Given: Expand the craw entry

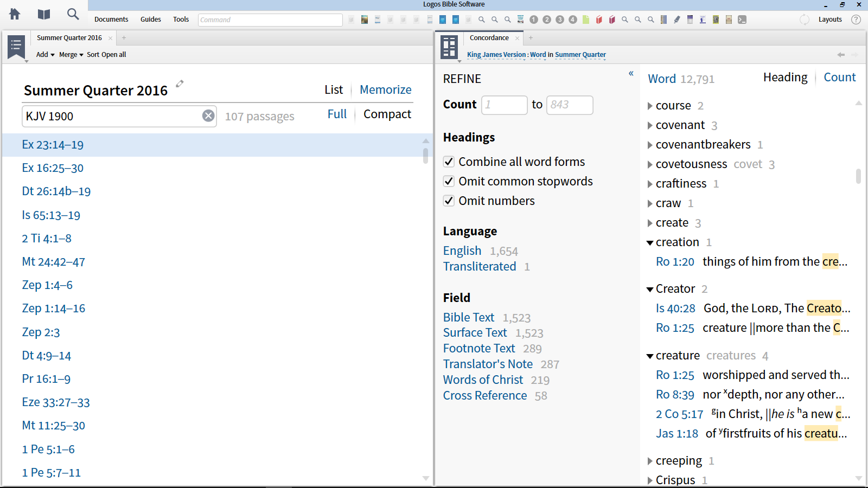Looking at the screenshot, I should tap(650, 203).
